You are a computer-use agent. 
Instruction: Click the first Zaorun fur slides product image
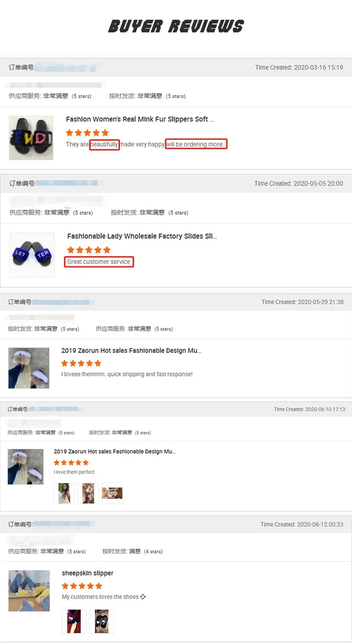[29, 368]
